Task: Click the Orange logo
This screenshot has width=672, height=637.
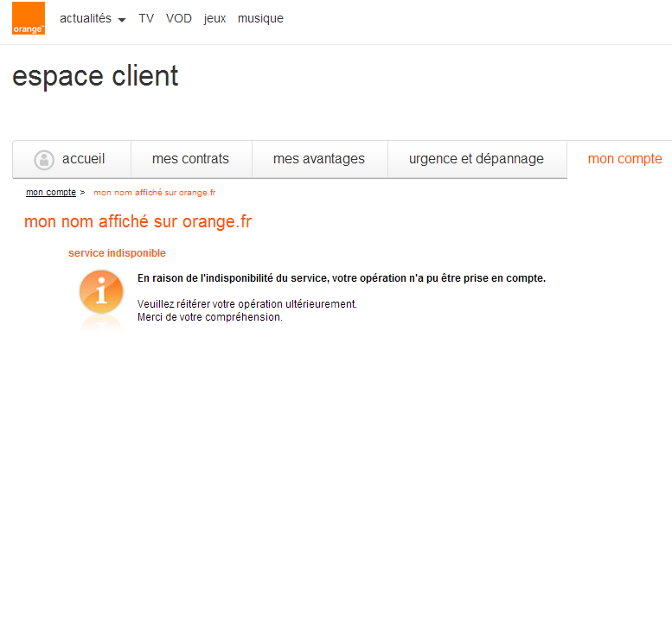Action: click(29, 18)
